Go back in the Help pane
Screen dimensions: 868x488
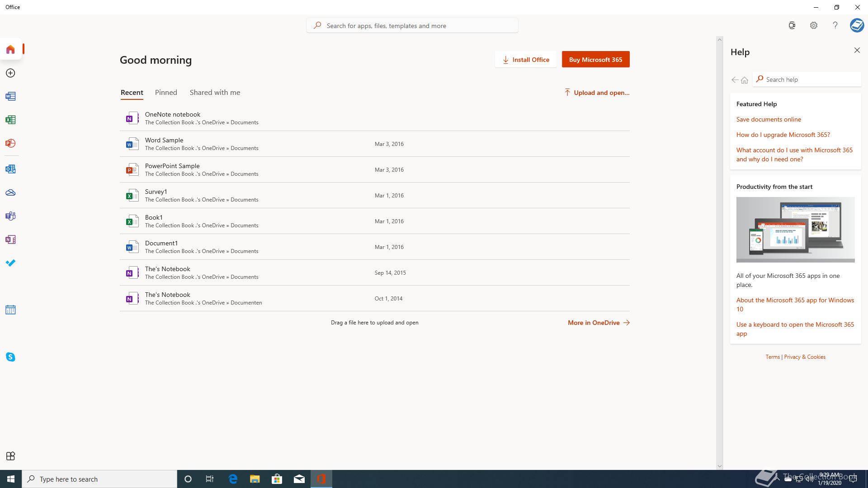(x=735, y=80)
